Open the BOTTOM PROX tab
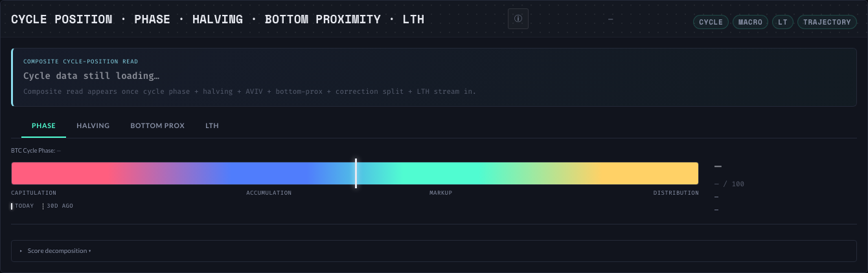868x273 pixels. point(157,126)
